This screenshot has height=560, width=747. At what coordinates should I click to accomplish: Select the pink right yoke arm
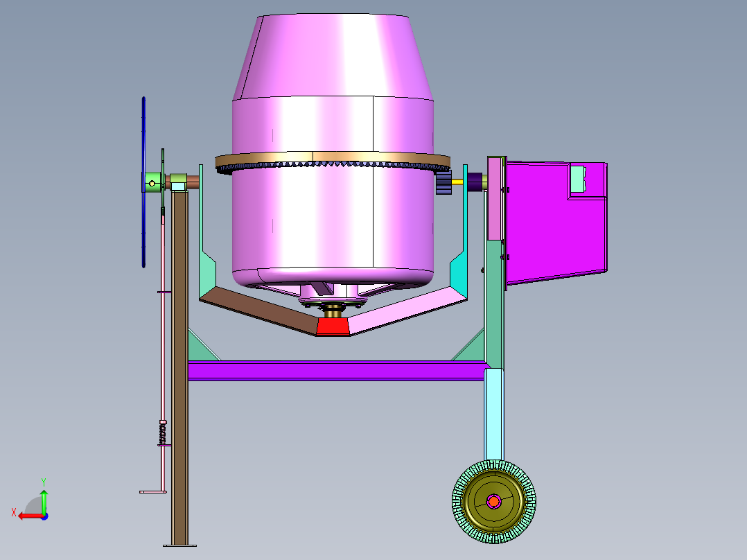click(x=407, y=310)
